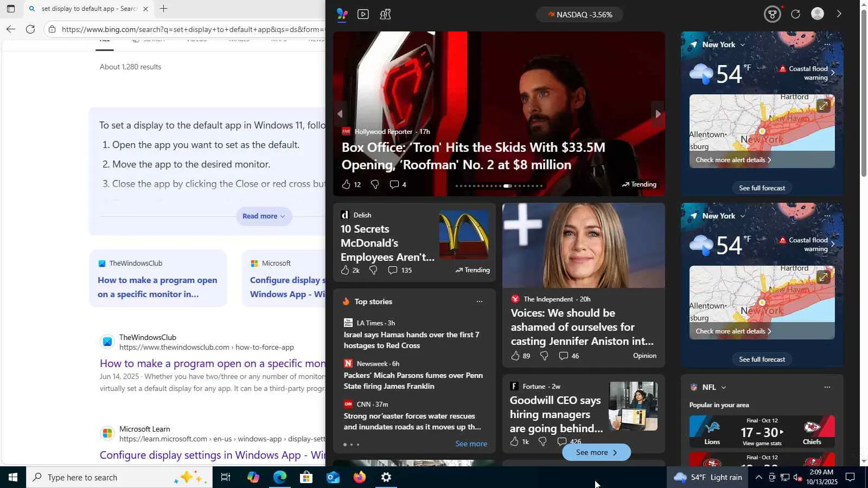Dislike the Jennifer Aniston opinion story
This screenshot has width=868, height=488.
pyautogui.click(x=544, y=356)
